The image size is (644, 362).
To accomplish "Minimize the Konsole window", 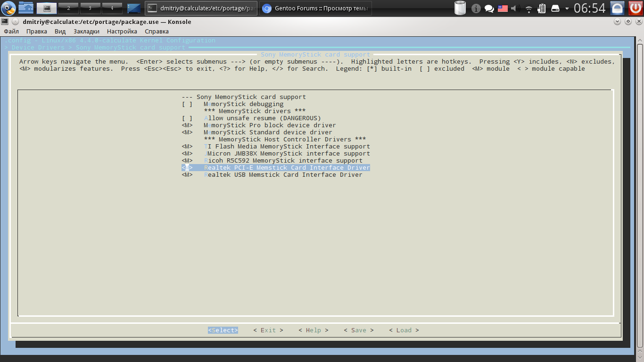I will click(618, 22).
